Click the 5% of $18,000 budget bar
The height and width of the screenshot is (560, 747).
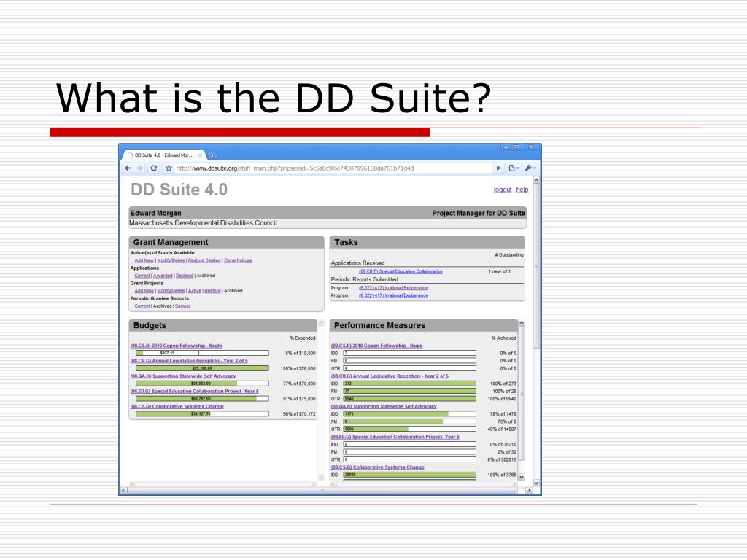[202, 354]
